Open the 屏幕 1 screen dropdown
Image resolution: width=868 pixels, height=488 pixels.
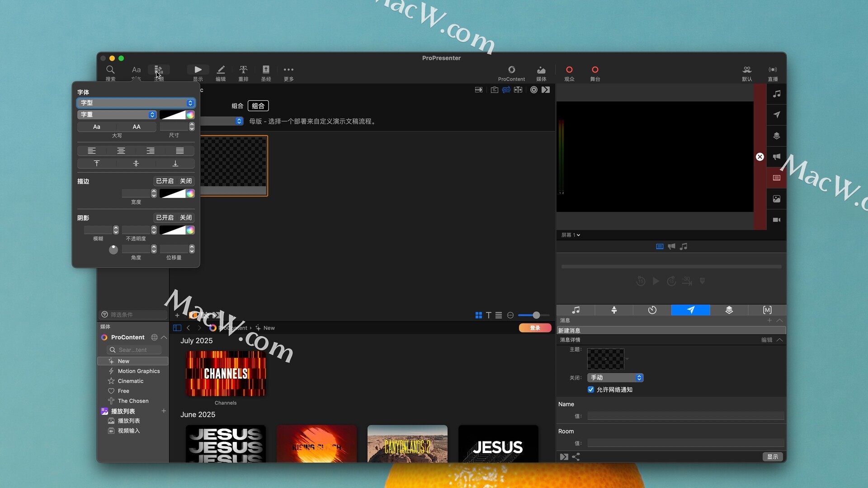click(x=571, y=235)
